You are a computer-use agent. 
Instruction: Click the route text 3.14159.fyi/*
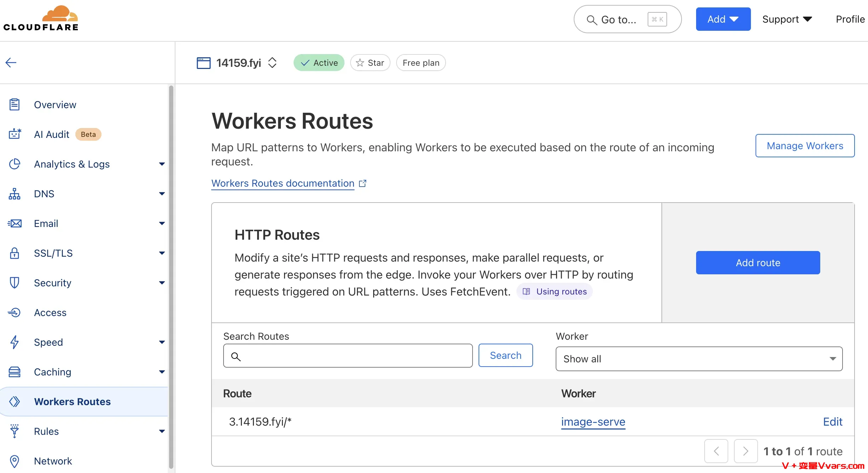[260, 422]
